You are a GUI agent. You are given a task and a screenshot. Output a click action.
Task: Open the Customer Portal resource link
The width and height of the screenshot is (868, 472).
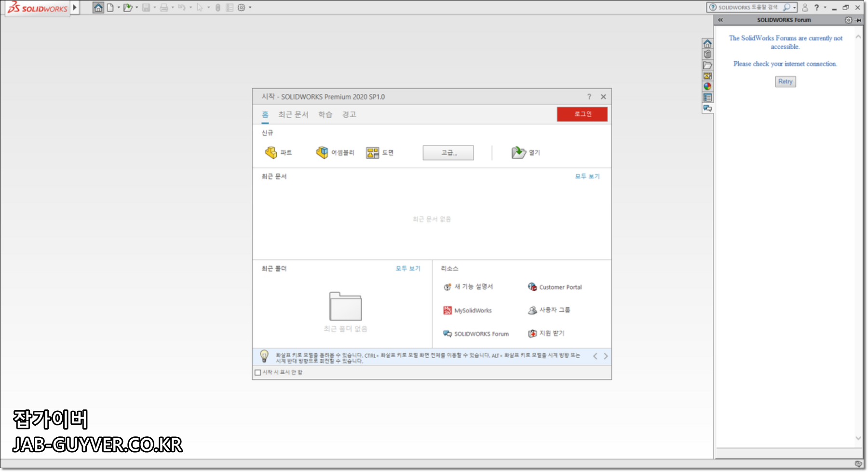pyautogui.click(x=555, y=287)
